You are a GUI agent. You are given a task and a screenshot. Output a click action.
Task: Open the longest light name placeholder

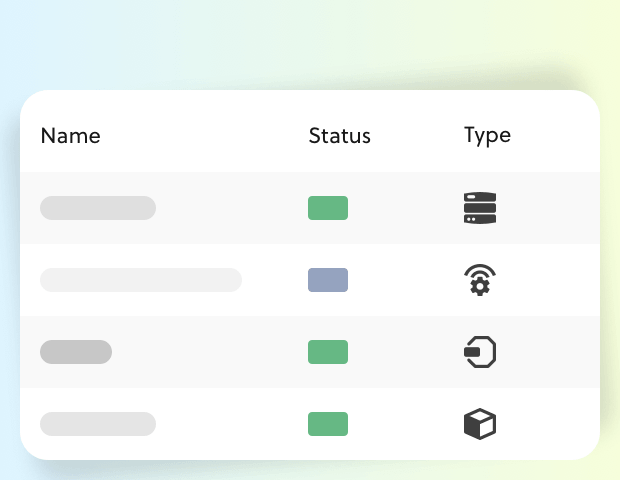click(x=141, y=280)
